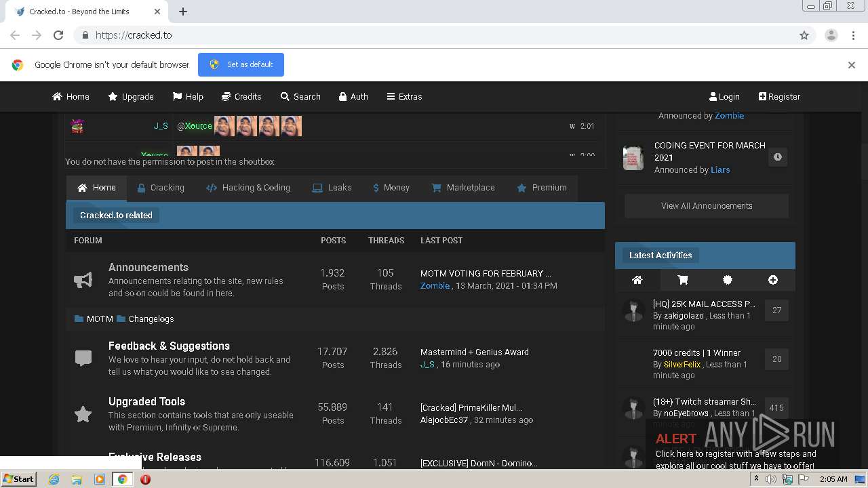Open the Changelogs subforum
Viewport: 868px width, 488px height.
coord(151,319)
